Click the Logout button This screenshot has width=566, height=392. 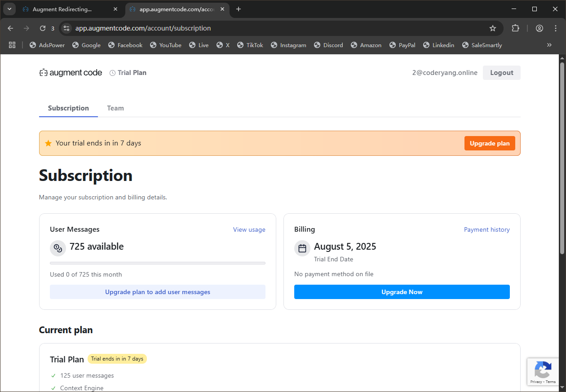(502, 73)
